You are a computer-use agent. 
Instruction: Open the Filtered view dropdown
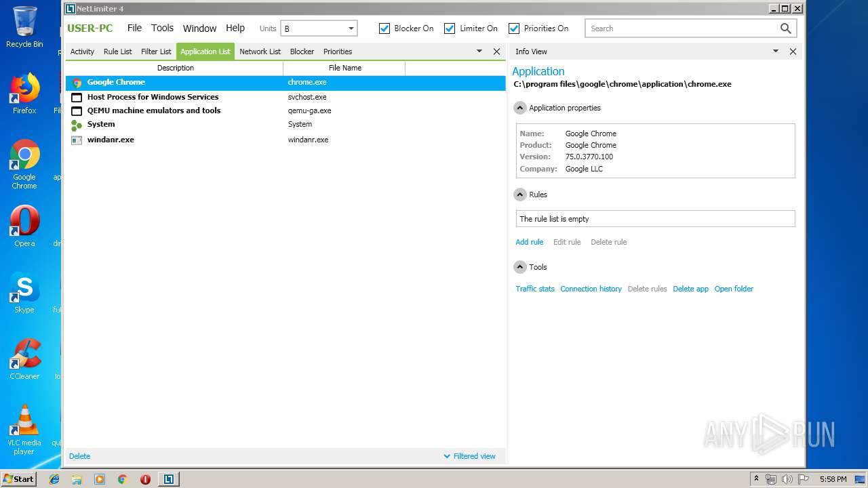tap(469, 456)
